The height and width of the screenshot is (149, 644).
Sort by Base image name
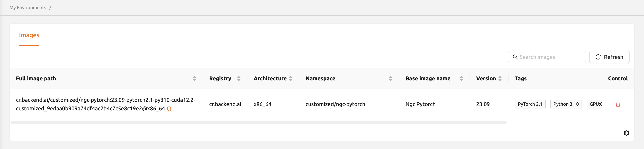(x=461, y=79)
